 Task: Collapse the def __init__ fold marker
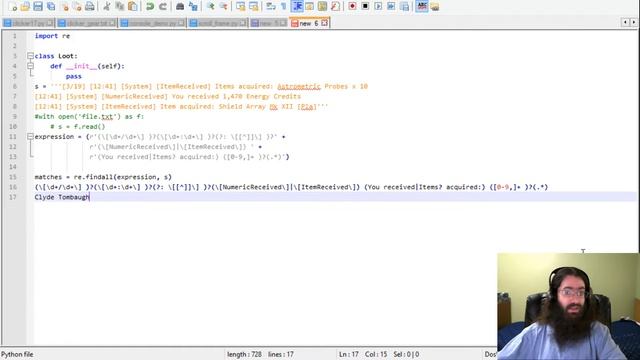[30, 66]
